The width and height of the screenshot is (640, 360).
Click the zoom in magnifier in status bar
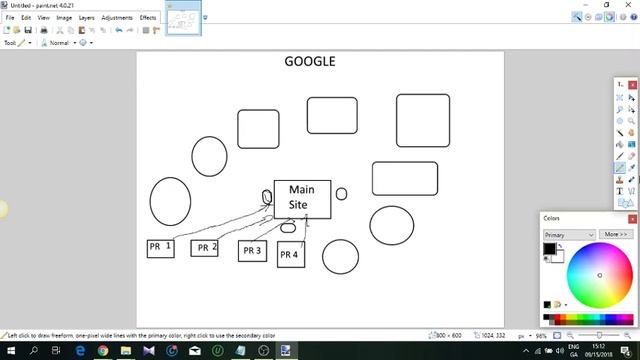(627, 336)
